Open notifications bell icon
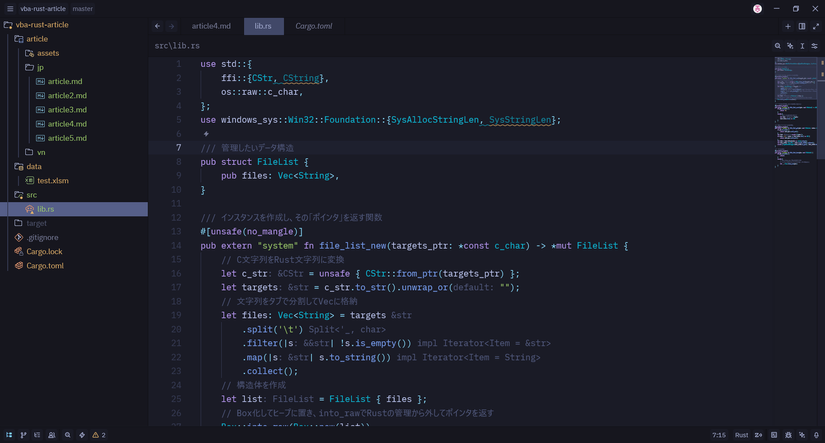825x443 pixels. [x=816, y=435]
